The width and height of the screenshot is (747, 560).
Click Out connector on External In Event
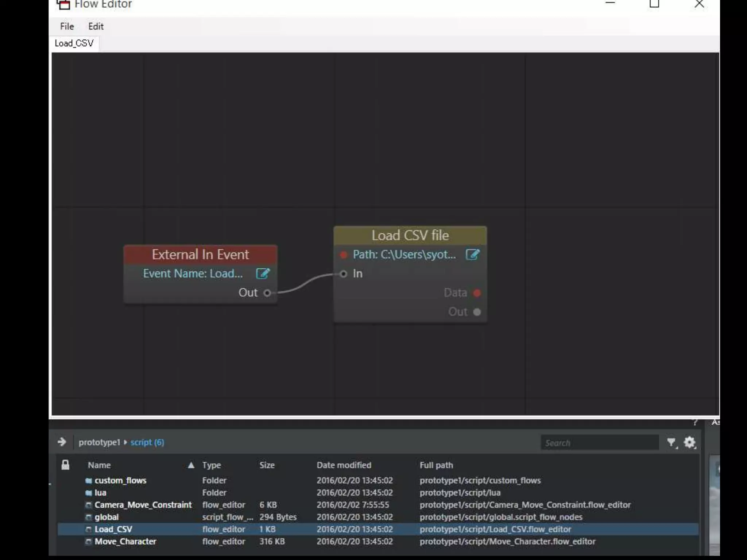[267, 293]
